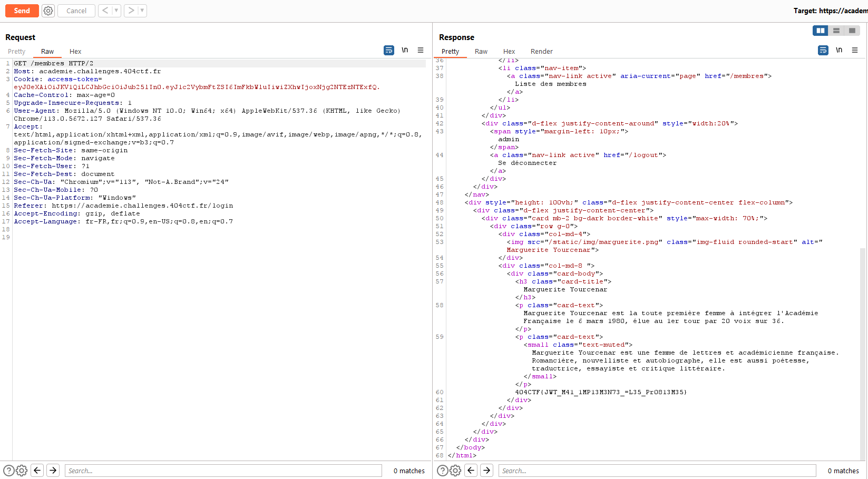Click the Cache-Control header line
868x479 pixels.
tap(64, 95)
